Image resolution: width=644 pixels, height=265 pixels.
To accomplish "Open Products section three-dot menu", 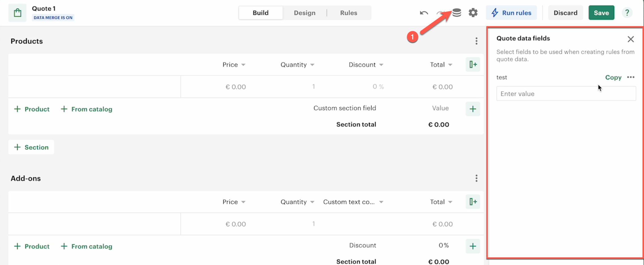I will click(x=476, y=41).
